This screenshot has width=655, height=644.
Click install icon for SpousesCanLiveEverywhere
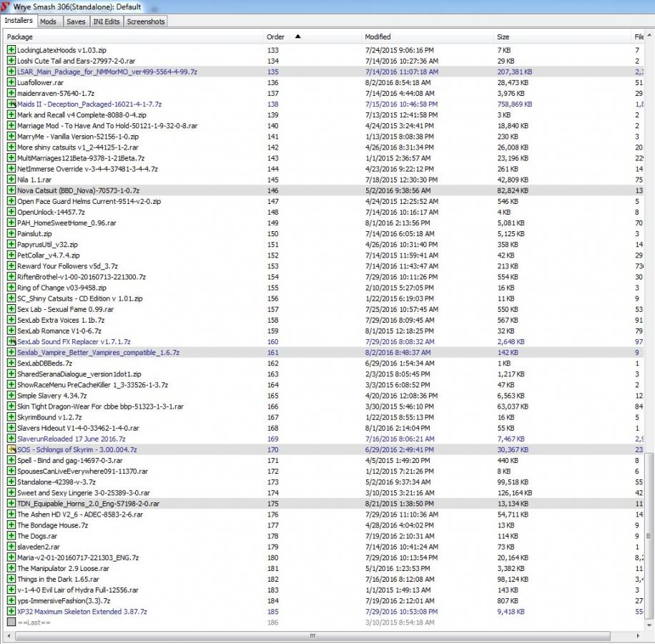(x=11, y=472)
